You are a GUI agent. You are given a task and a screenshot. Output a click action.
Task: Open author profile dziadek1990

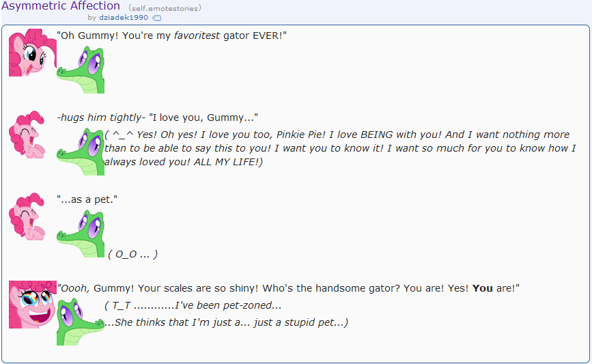tap(124, 18)
